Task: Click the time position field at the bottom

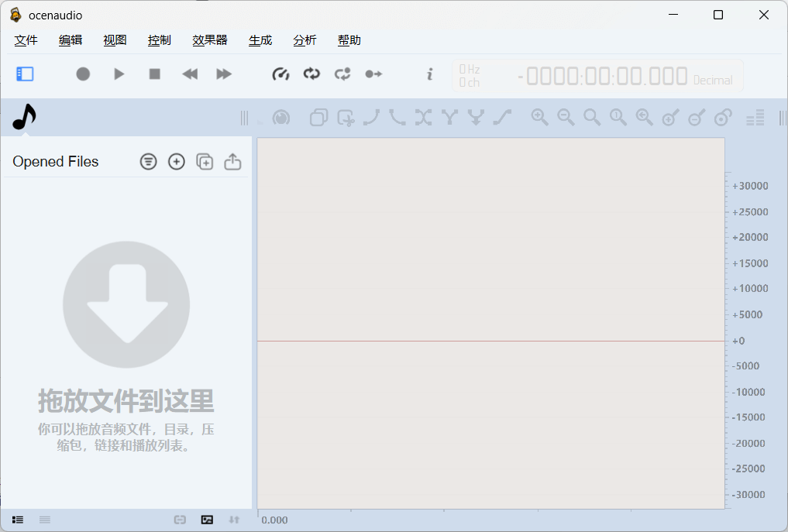Action: pos(275,520)
